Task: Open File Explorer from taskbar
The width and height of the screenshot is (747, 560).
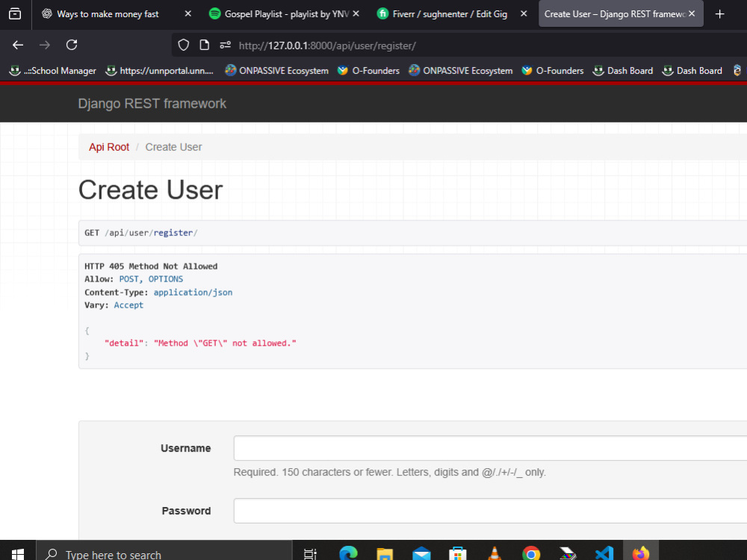Action: 385,553
